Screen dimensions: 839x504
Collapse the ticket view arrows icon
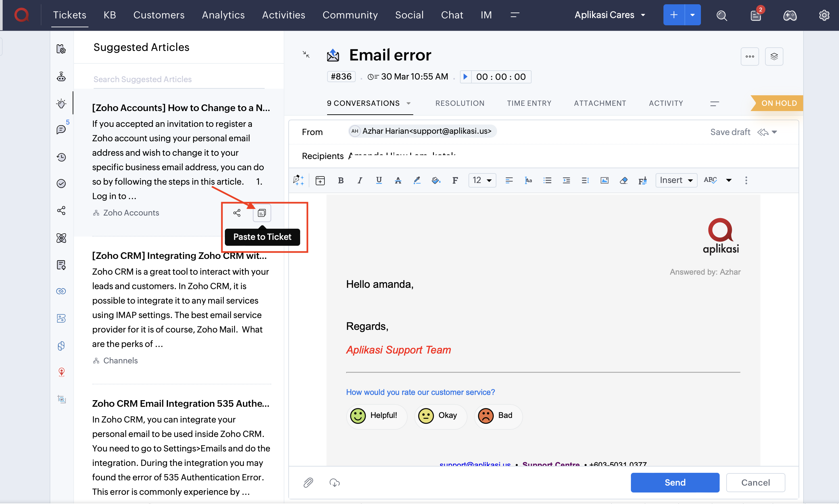tap(306, 55)
